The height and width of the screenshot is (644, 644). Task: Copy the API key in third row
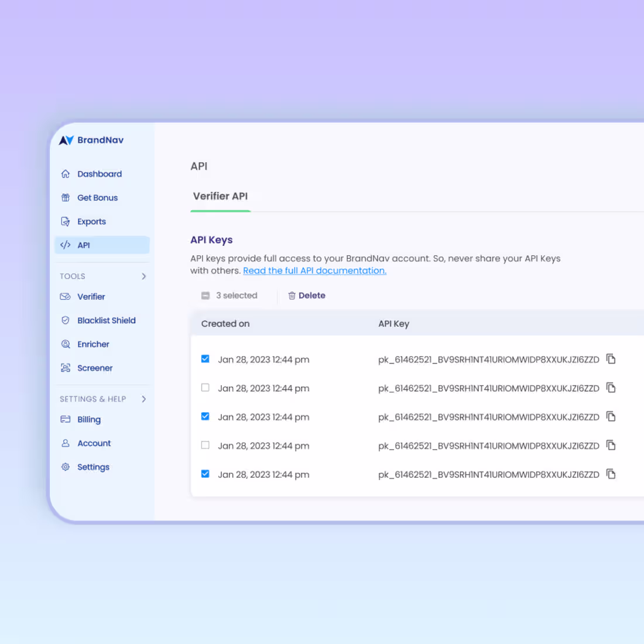pos(611,416)
